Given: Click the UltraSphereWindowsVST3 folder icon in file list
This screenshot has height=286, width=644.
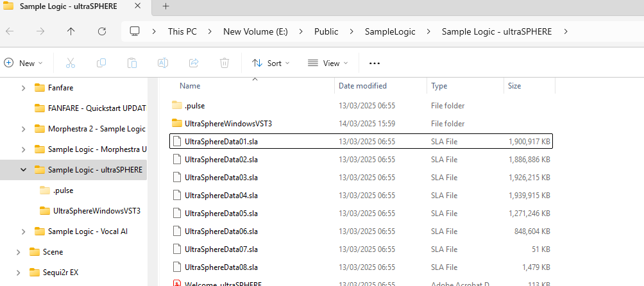Looking at the screenshot, I should pos(177,123).
